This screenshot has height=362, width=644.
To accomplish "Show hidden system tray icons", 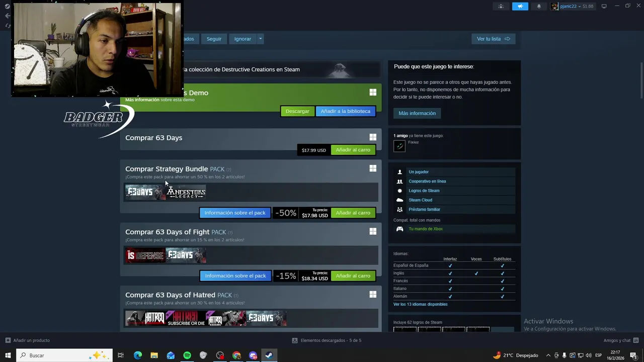I will point(548,355).
